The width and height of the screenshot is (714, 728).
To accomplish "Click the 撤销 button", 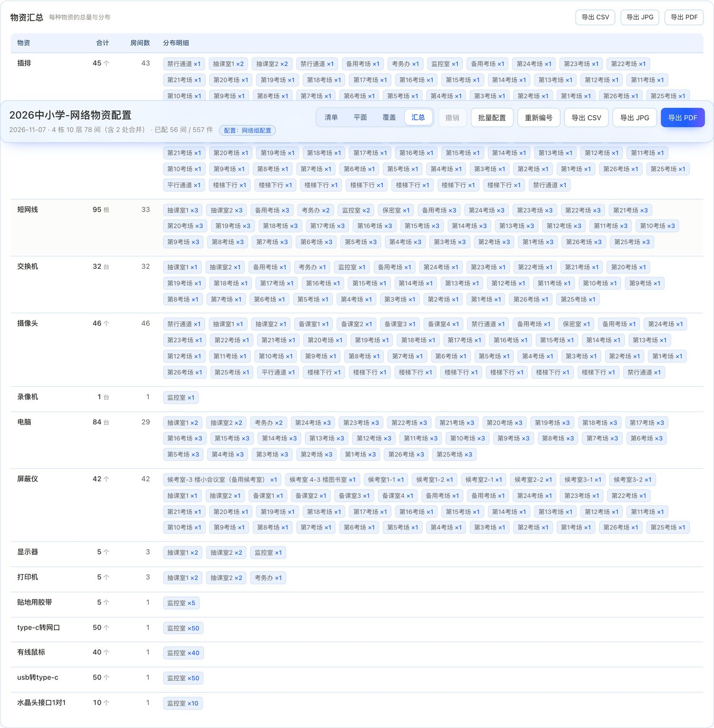I will (x=452, y=118).
